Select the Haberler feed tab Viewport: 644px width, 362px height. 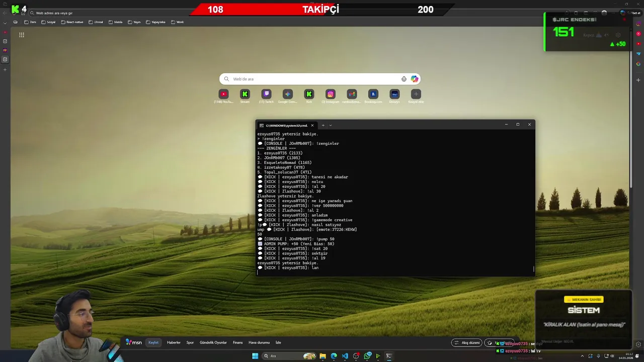(174, 342)
